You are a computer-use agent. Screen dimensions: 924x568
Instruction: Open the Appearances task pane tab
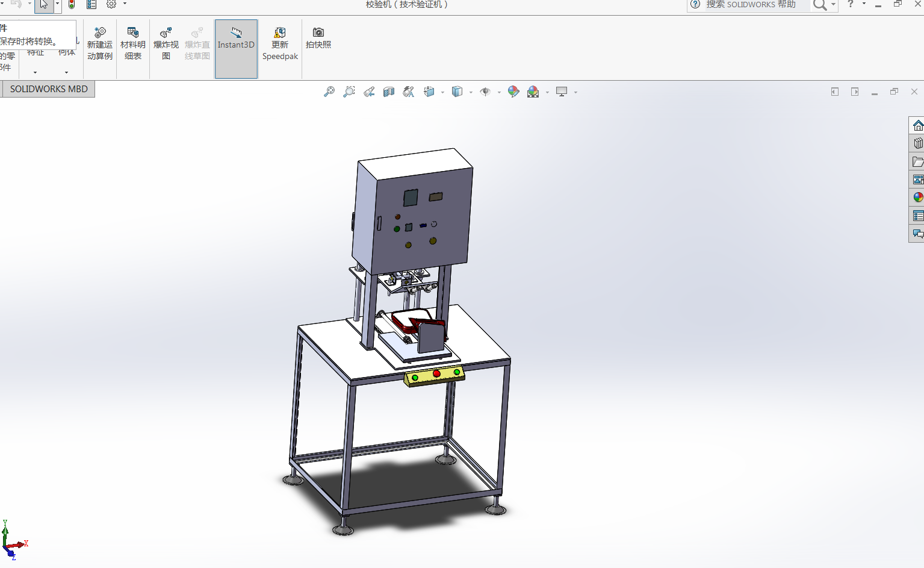pos(917,198)
